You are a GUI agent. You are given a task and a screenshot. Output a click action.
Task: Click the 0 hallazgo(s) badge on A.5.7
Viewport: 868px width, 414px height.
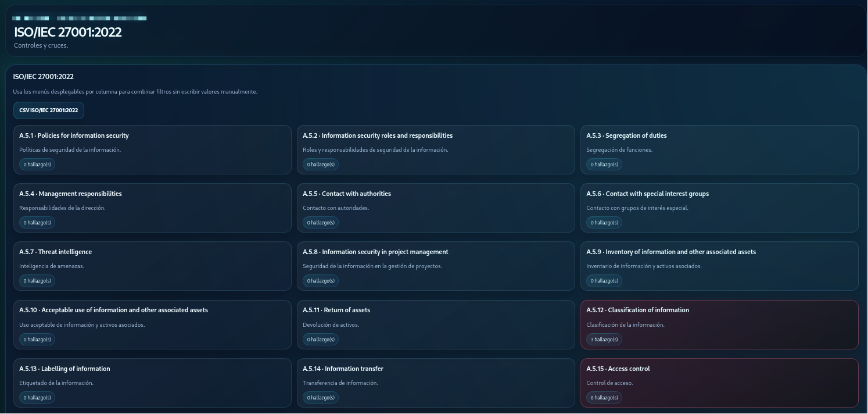[37, 281]
